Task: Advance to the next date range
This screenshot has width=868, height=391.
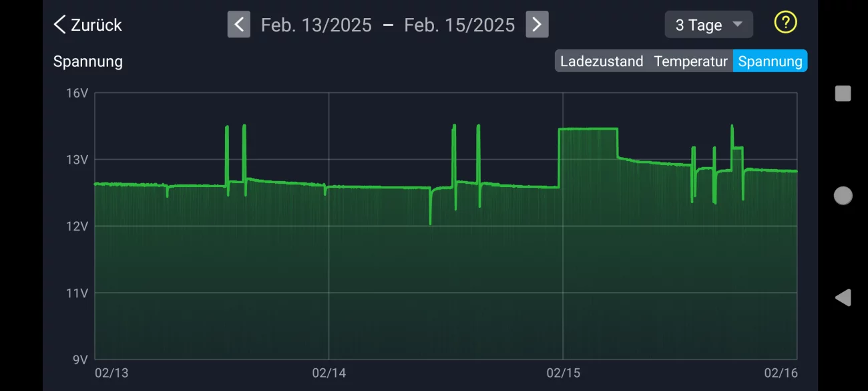Action: [537, 25]
